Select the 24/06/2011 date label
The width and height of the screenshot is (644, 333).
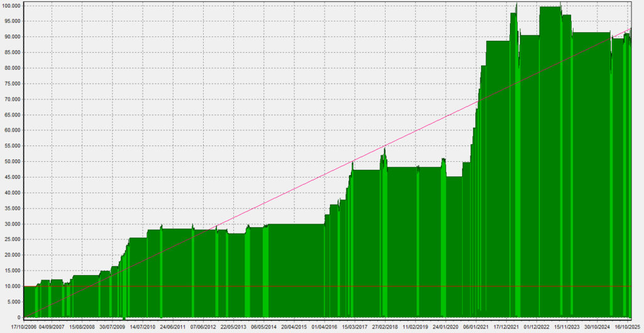[x=173, y=327]
